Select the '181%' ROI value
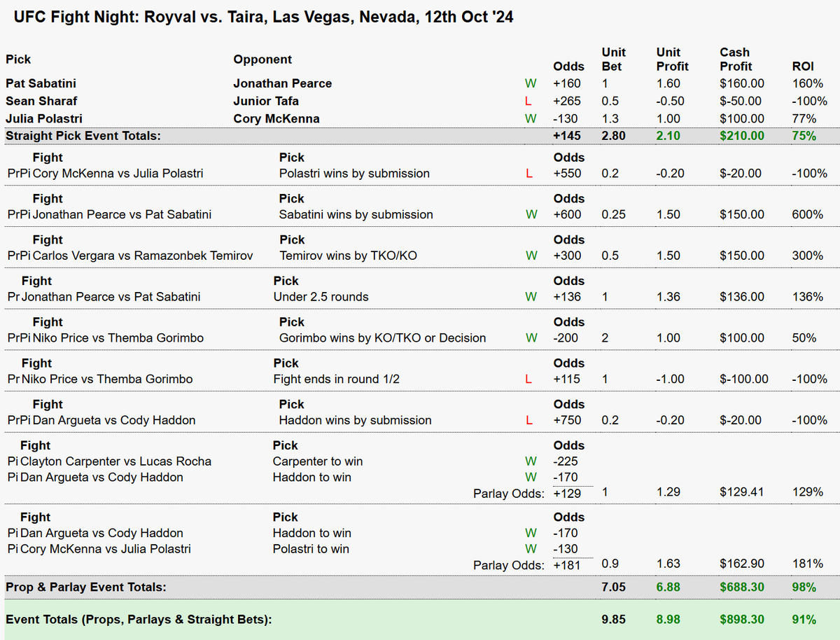The height and width of the screenshot is (640, 840). (808, 563)
